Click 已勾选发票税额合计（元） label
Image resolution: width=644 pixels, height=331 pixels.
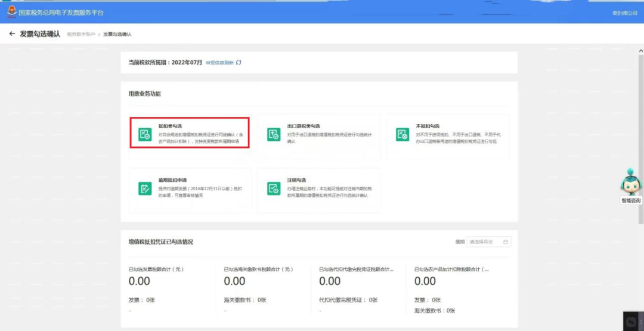[156, 270]
